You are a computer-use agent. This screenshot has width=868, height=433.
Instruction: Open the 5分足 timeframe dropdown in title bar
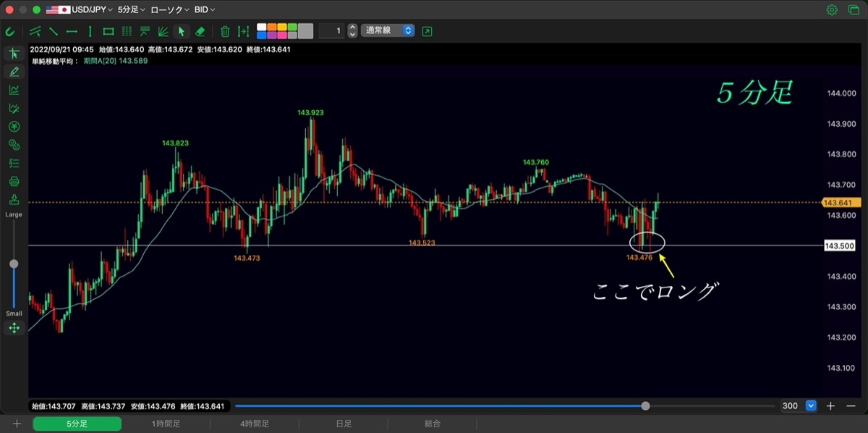coord(131,10)
